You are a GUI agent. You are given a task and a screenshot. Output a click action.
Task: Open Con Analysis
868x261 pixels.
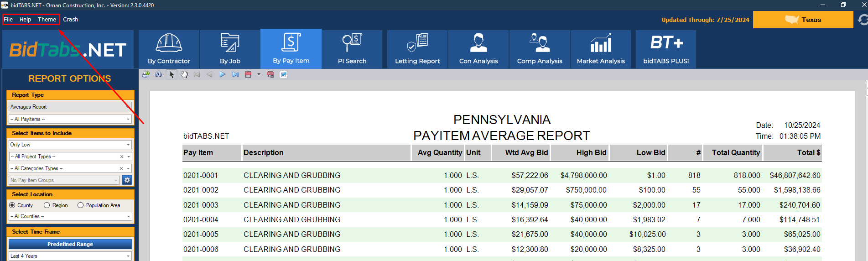[478, 49]
